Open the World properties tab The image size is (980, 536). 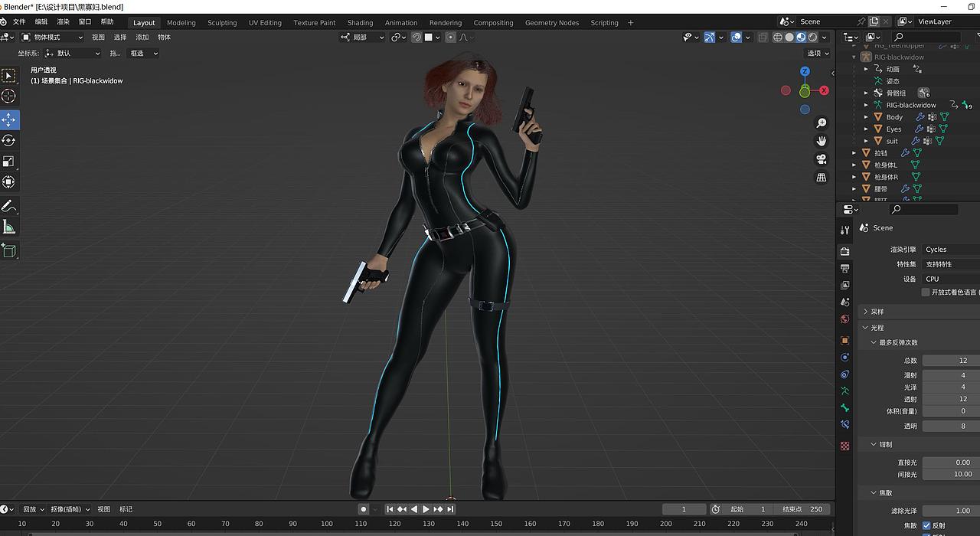click(x=844, y=319)
